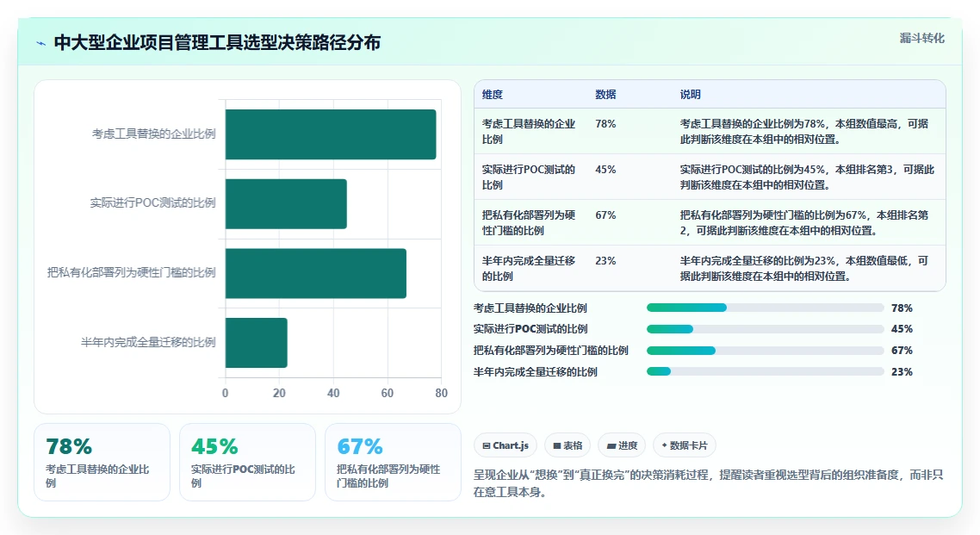Click the 78% data card
Screen dimensions: 980x535
102,463
